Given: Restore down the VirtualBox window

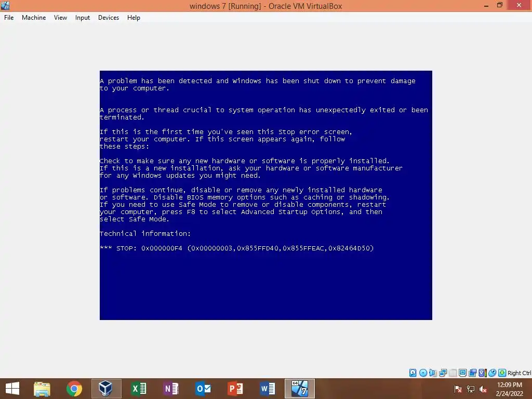Looking at the screenshot, I should [x=499, y=5].
